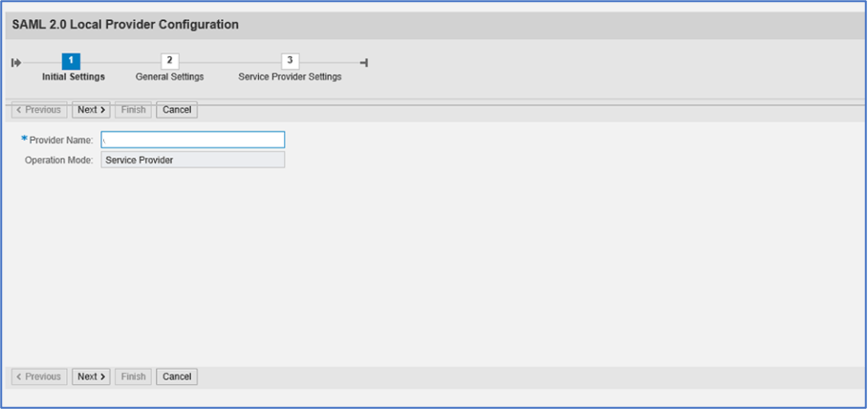The image size is (868, 409).
Task: Click the top Previous button
Action: [39, 110]
